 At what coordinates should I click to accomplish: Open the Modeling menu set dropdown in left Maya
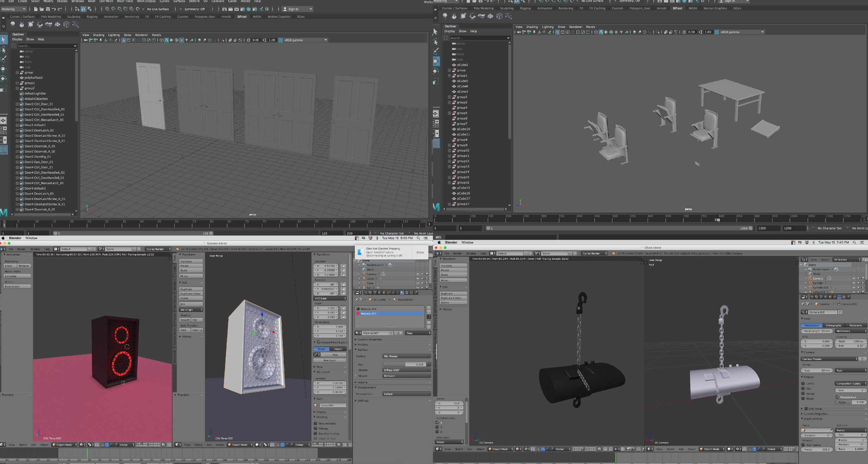(x=13, y=9)
